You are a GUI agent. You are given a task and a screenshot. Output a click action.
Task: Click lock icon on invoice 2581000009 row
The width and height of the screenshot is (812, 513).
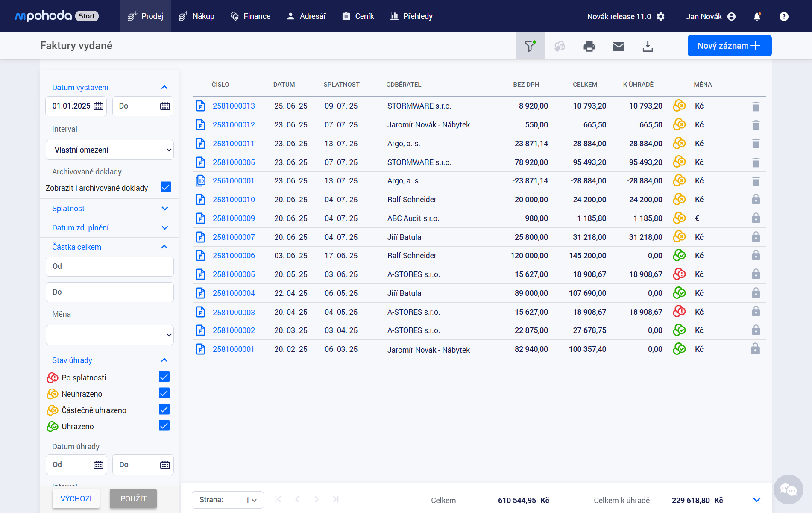pyautogui.click(x=756, y=218)
